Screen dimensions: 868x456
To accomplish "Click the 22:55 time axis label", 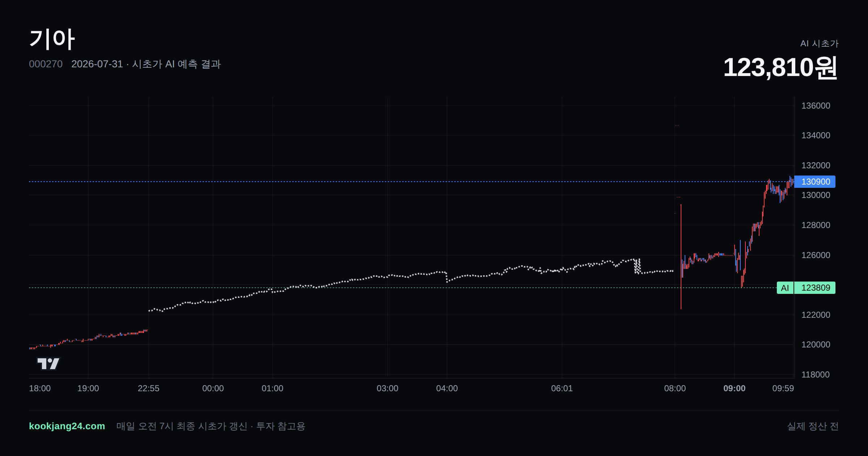I will [149, 388].
